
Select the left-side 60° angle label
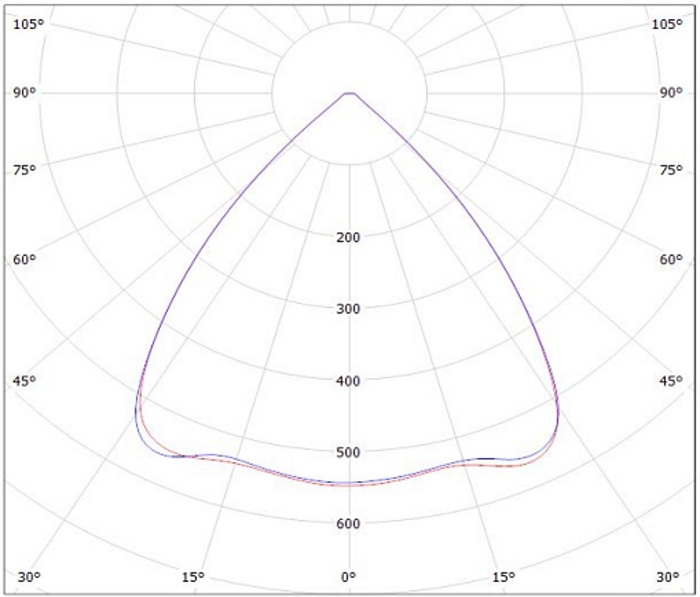click(24, 259)
